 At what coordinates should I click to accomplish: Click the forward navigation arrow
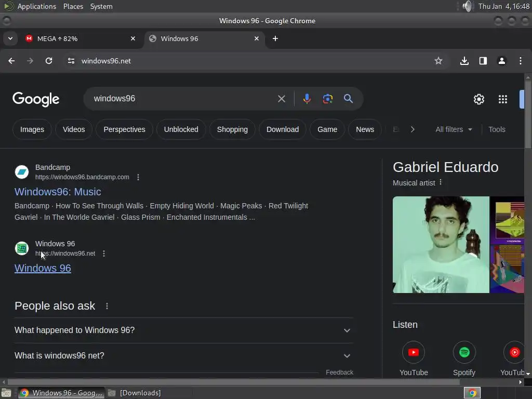point(30,61)
